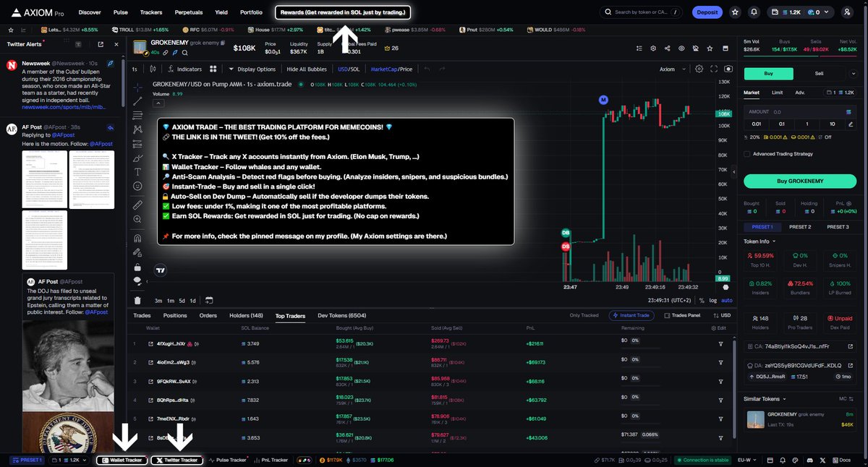The image size is (868, 467).
Task: Enter fullscreen chart mode
Action: coord(714,69)
